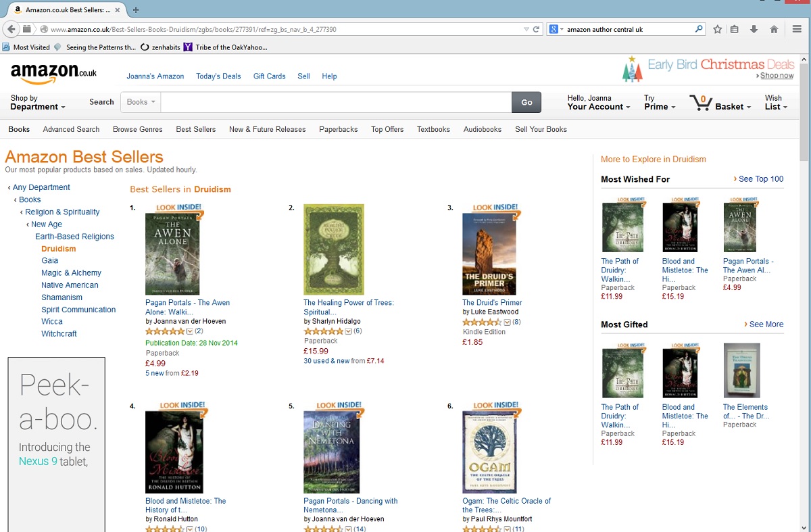
Task: Open the Wicca category link
Action: pos(51,322)
